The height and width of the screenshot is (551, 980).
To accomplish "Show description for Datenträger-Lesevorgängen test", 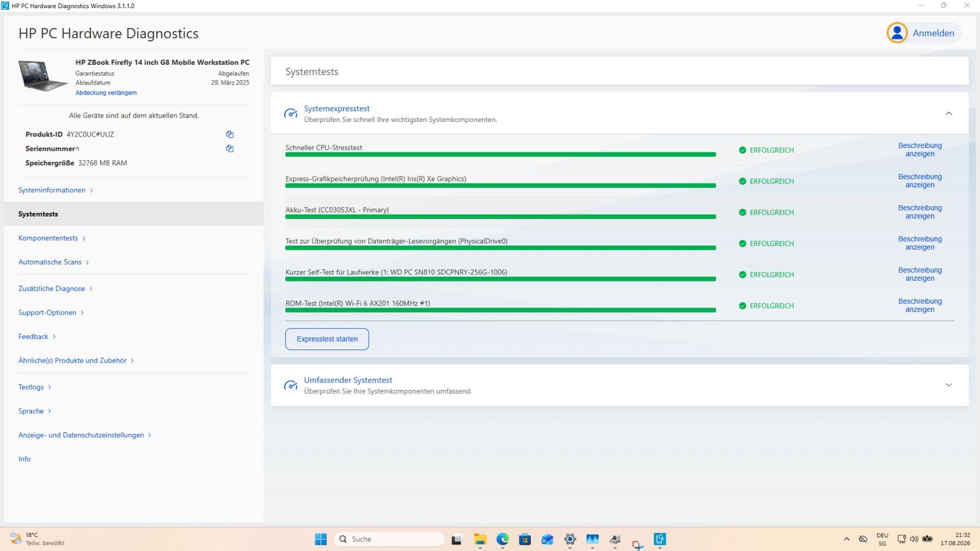I will [920, 243].
